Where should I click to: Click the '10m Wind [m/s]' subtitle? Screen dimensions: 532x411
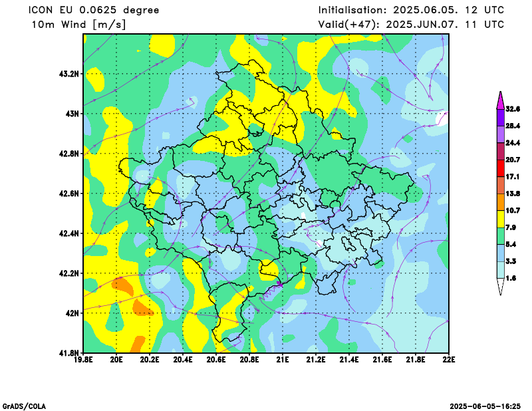click(x=78, y=25)
